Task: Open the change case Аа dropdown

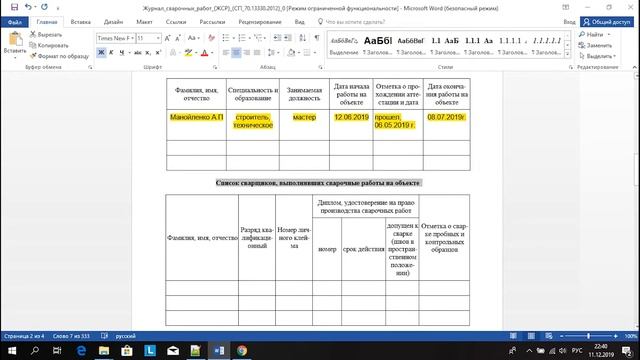Action: click(x=193, y=38)
